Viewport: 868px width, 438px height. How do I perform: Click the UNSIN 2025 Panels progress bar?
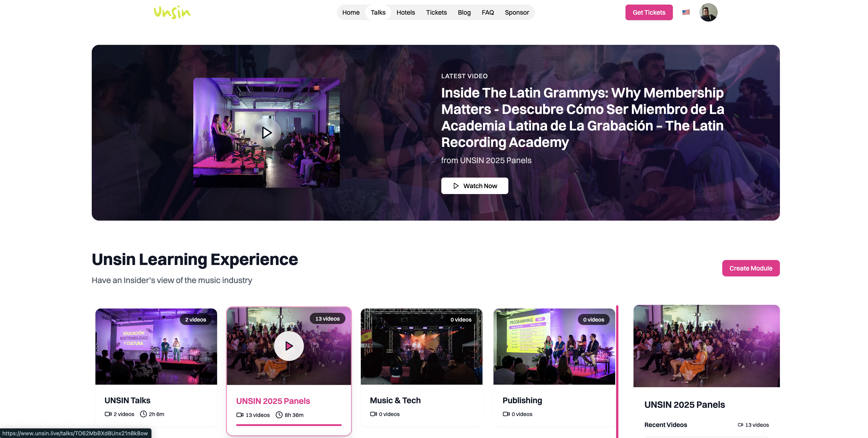(289, 425)
